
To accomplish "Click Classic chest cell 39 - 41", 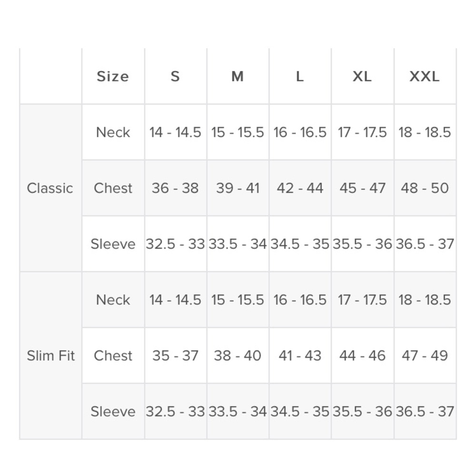I will 238,188.
